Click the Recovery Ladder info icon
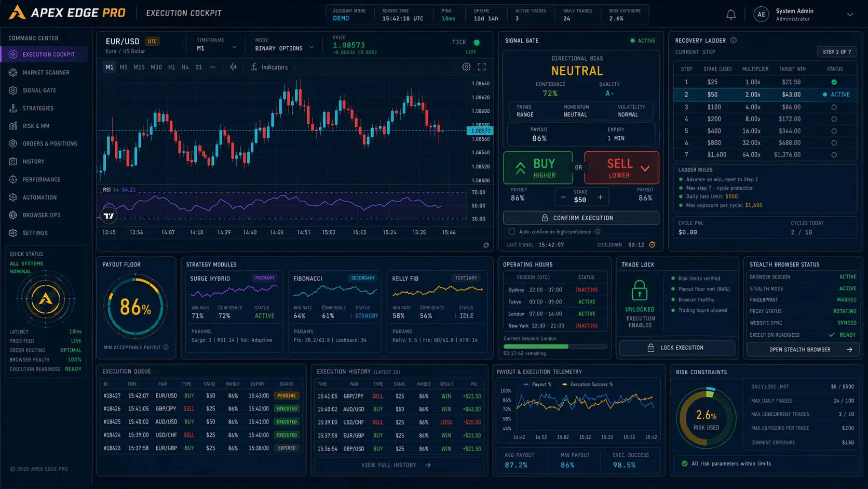The height and width of the screenshot is (489, 868). click(x=734, y=41)
